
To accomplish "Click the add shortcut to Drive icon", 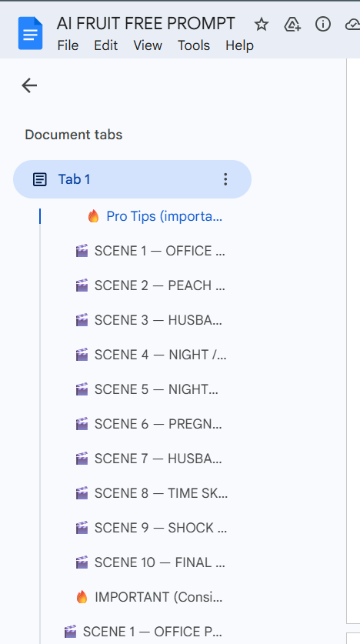I will (x=292, y=25).
